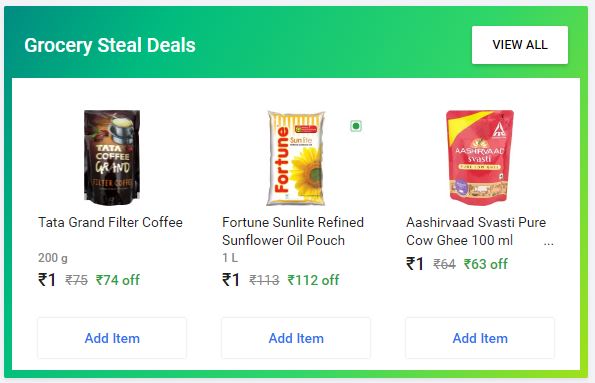Image resolution: width=595 pixels, height=383 pixels.
Task: Add Tata Grand Filter Coffee to cart
Action: 112,338
